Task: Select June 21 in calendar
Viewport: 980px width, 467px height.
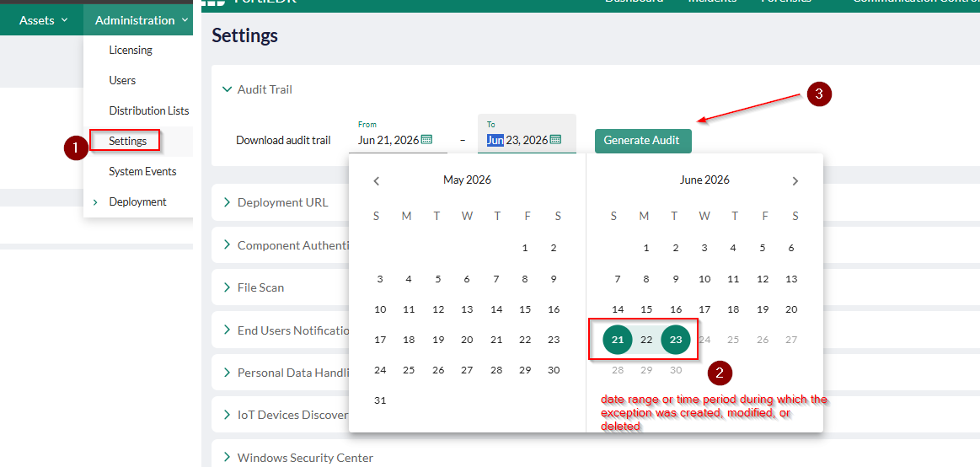Action: (x=618, y=340)
